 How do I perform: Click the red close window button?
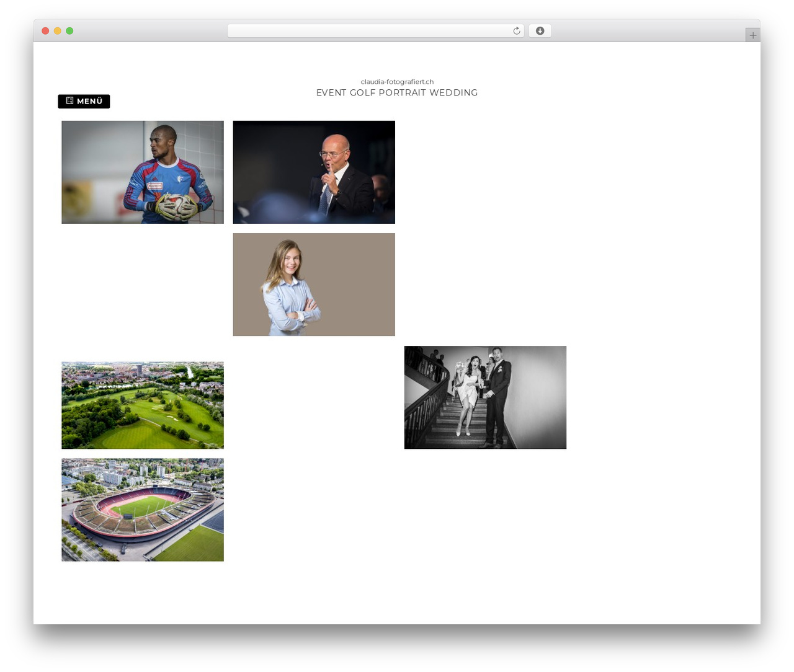pos(45,31)
